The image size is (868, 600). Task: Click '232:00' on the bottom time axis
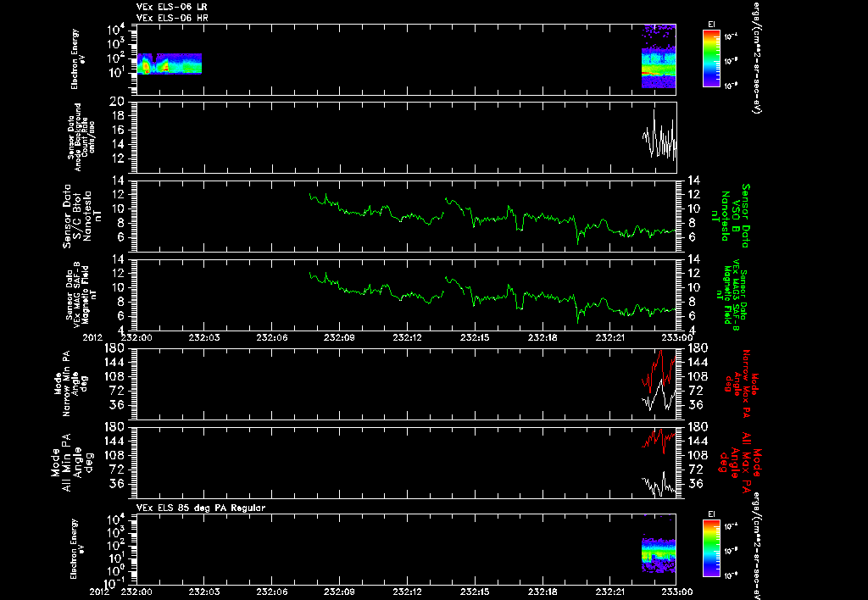click(x=136, y=592)
